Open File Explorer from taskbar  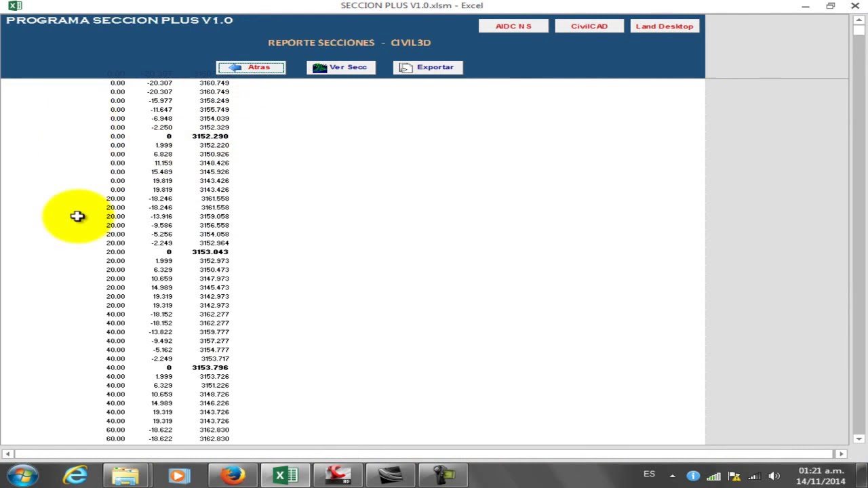click(126, 475)
